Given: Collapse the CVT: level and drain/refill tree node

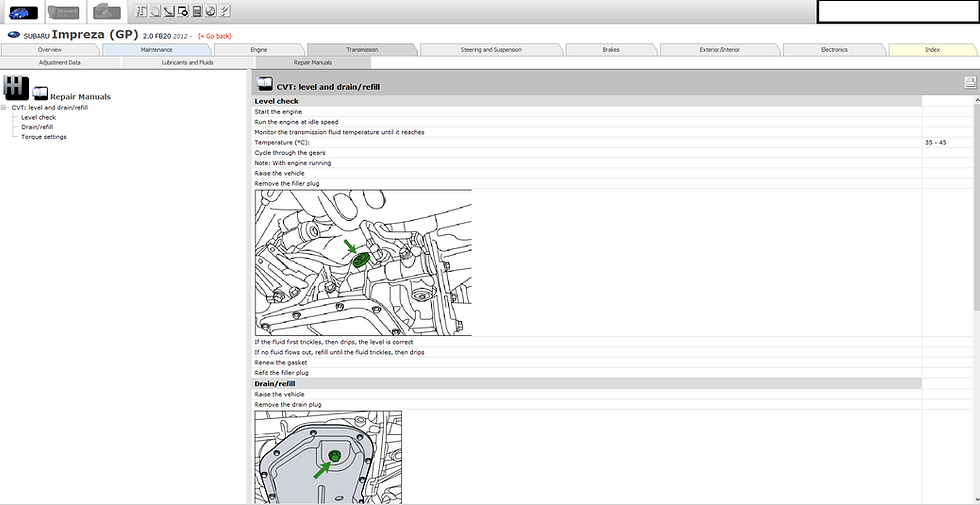Looking at the screenshot, I should pyautogui.click(x=5, y=108).
